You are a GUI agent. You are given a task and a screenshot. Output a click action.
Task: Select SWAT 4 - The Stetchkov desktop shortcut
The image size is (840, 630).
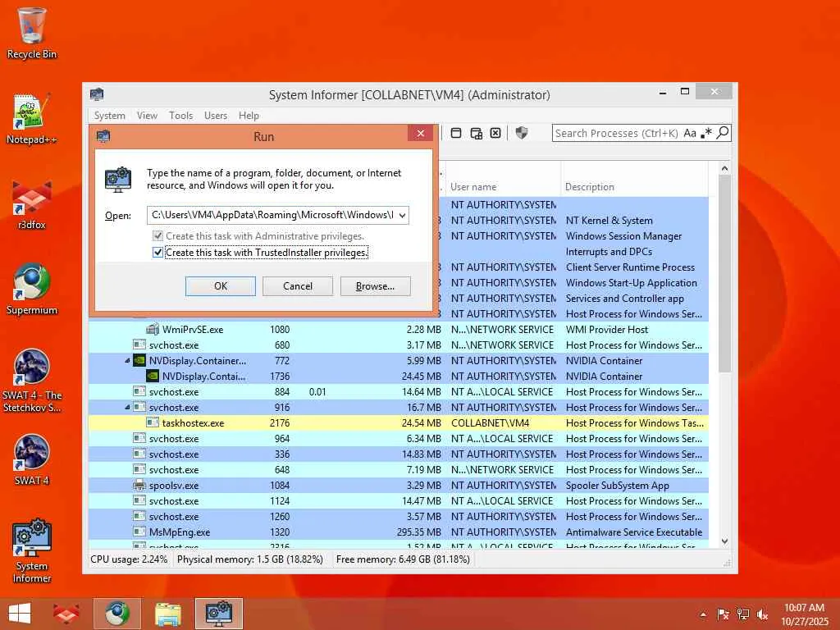[32, 381]
